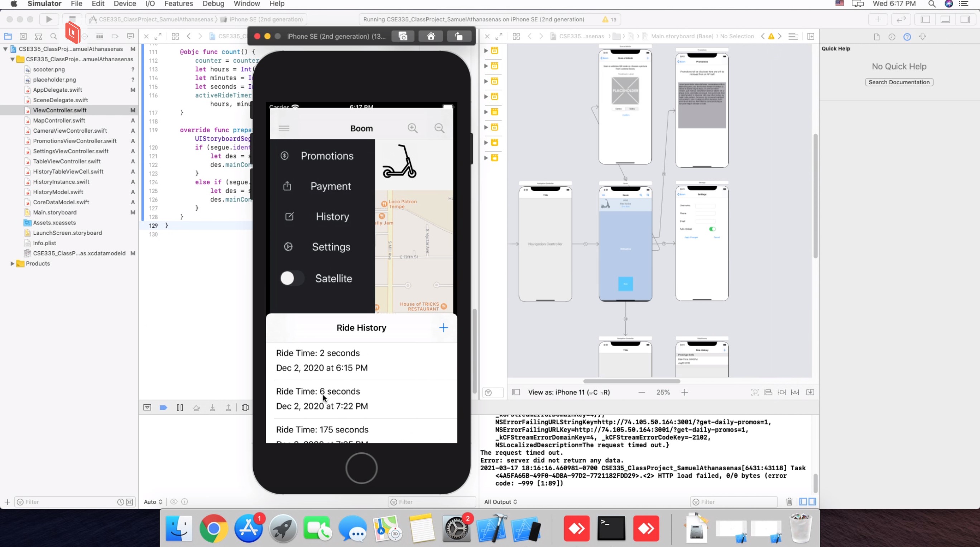Open the Debug menu in menu bar
980x547 pixels.
tap(213, 4)
